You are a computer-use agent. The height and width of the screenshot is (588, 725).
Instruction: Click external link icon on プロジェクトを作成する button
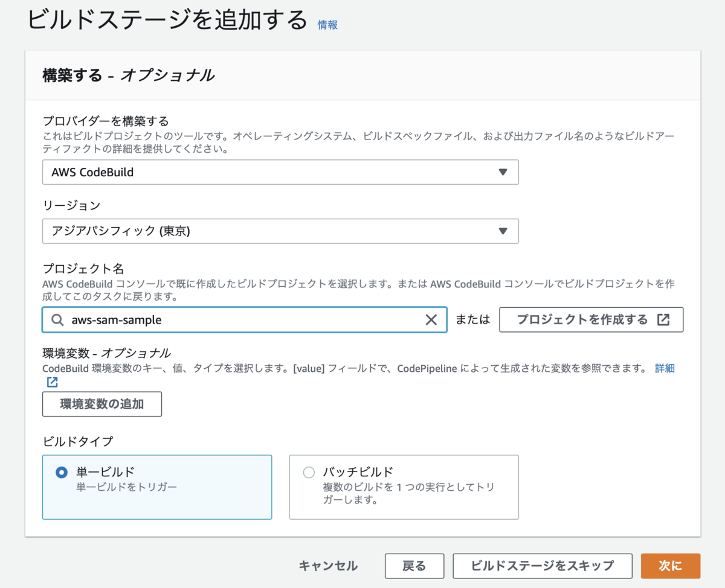663,320
